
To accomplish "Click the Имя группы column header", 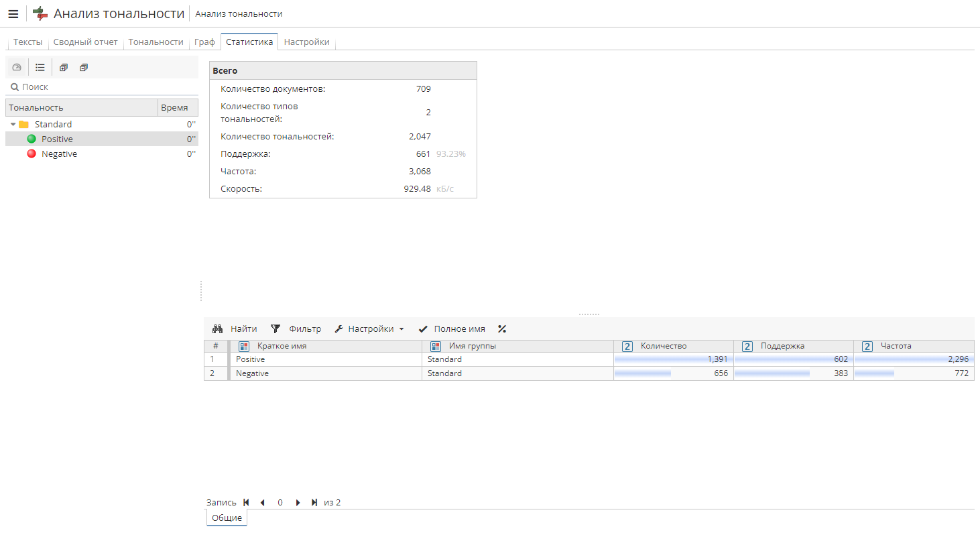I will [x=518, y=347].
